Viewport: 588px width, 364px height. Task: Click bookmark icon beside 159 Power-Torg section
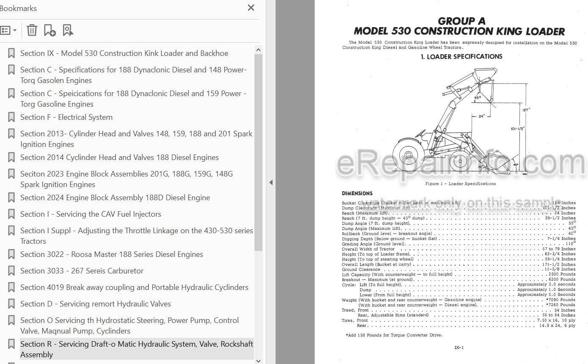11,94
